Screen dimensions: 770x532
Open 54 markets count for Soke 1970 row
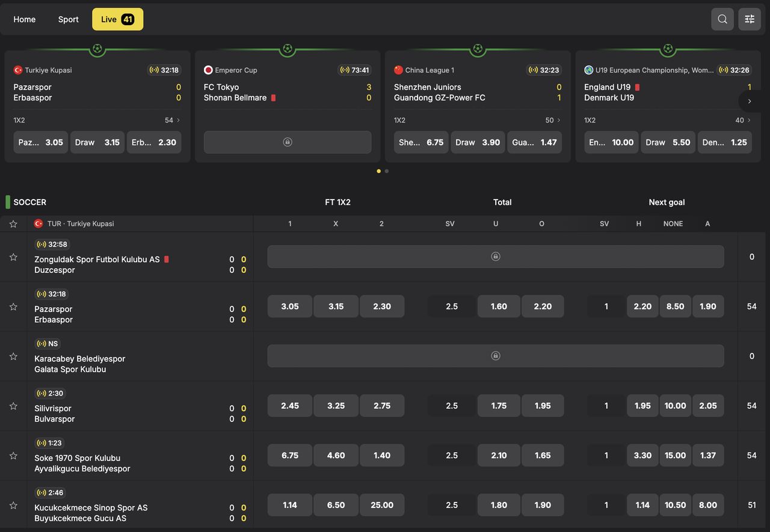click(752, 455)
